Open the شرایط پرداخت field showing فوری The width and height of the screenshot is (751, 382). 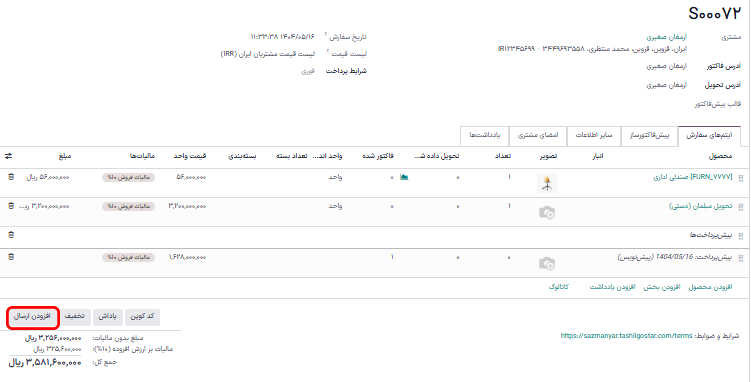[307, 71]
